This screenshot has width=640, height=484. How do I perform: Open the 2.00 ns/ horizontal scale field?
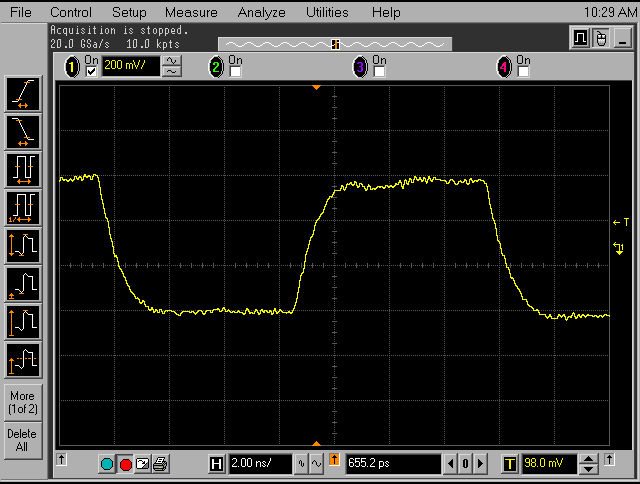259,464
